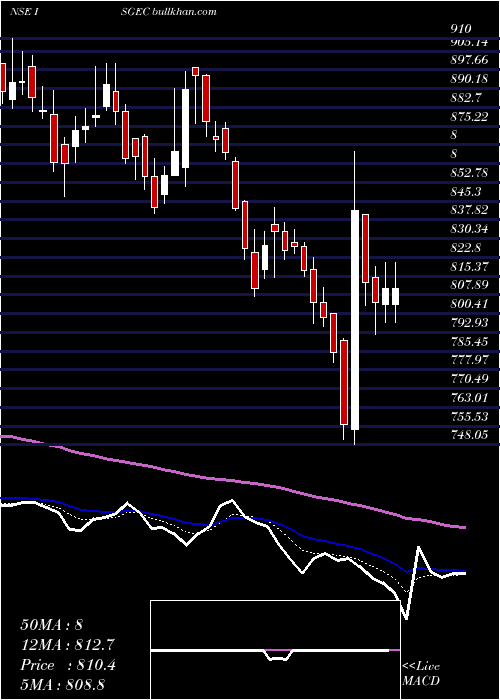Click the 763.01 price axis label
Screen dimensions: 500x700
[471, 398]
